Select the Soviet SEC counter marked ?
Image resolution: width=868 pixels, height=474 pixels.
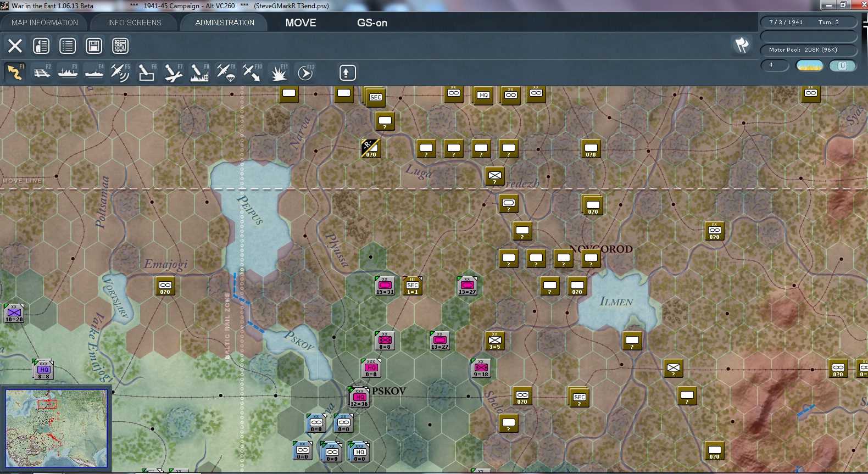579,397
